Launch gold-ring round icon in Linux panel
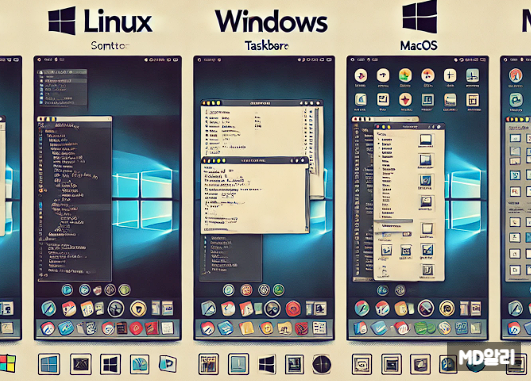Image resolution: width=531 pixels, height=381 pixels. [x=138, y=309]
